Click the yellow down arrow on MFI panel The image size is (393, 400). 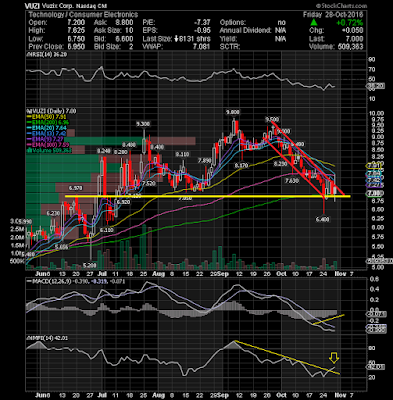(x=334, y=358)
